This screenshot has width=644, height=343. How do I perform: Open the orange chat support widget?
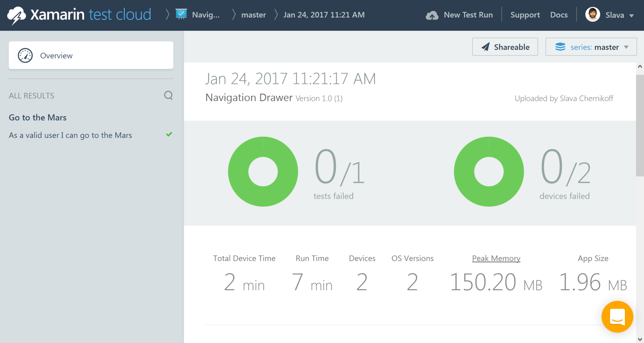[617, 317]
